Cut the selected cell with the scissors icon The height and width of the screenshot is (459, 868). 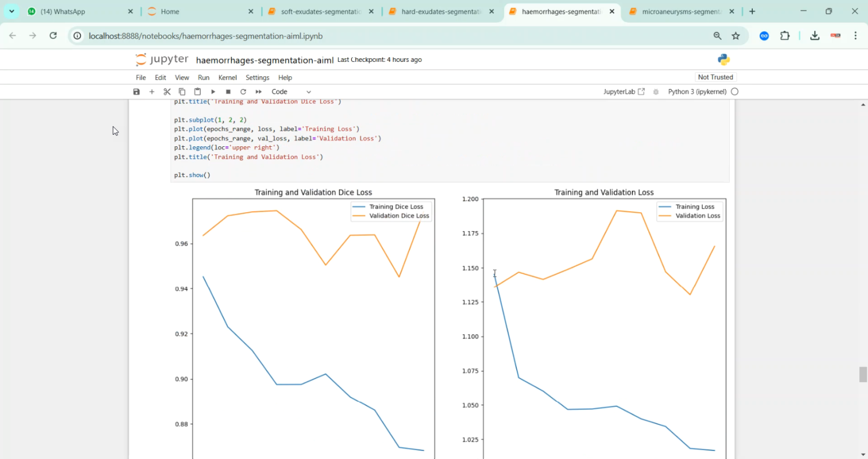[x=167, y=92]
